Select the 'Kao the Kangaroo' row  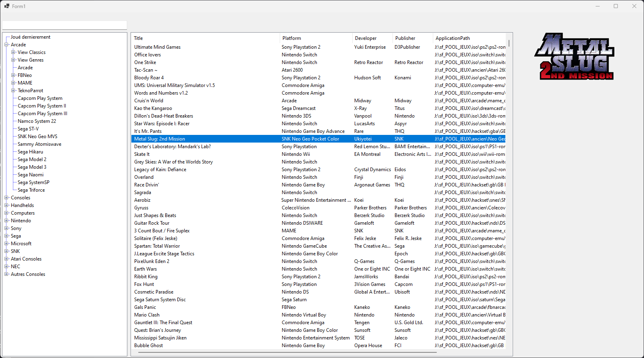[318, 108]
